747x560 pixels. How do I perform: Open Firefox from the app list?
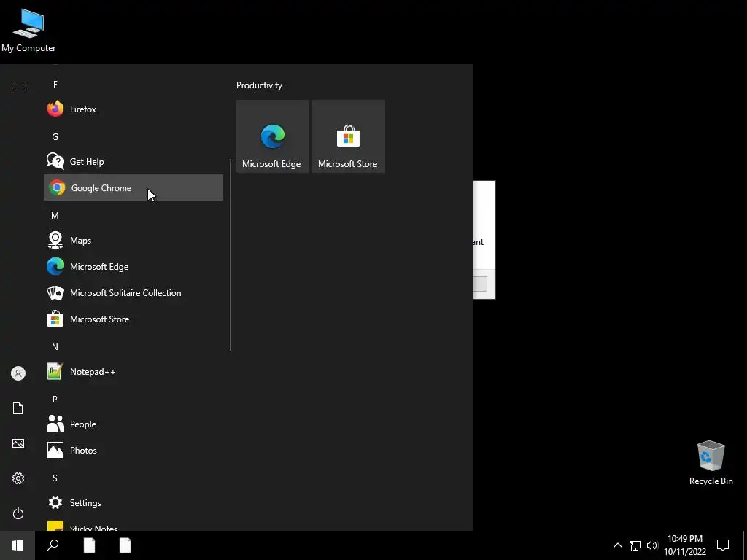[133, 109]
